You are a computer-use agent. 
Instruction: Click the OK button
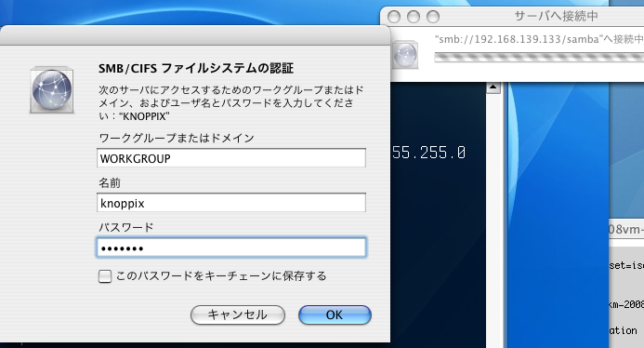coord(335,315)
